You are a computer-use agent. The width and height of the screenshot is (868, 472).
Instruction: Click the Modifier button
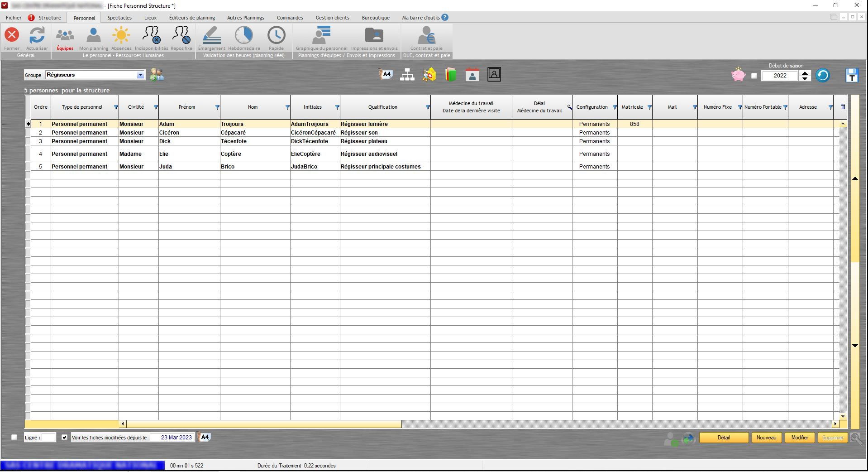click(800, 438)
